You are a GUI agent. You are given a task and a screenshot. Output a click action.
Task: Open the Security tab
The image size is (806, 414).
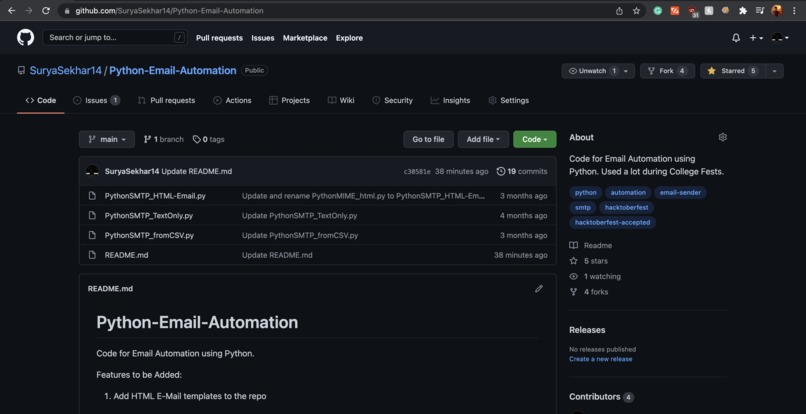click(393, 100)
